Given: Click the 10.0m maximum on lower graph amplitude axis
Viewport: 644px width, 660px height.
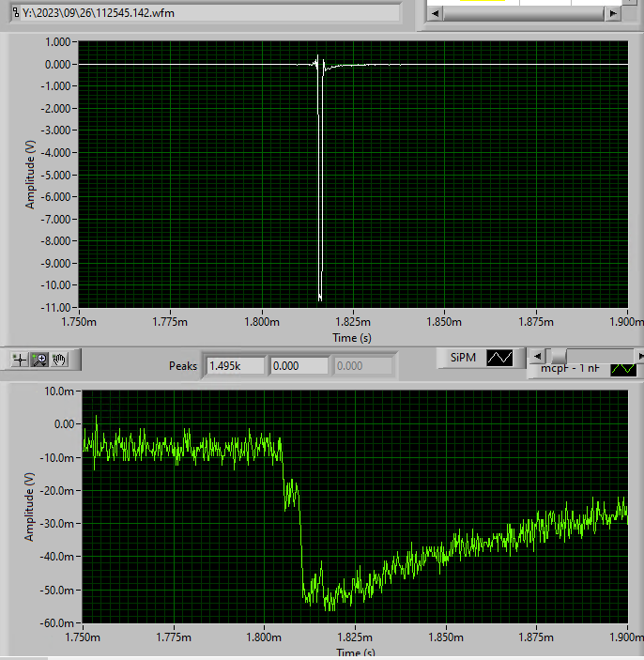Looking at the screenshot, I should (59, 391).
